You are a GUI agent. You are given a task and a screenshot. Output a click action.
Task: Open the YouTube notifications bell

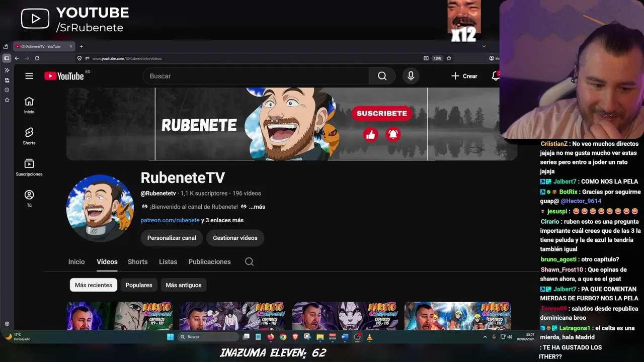496,76
